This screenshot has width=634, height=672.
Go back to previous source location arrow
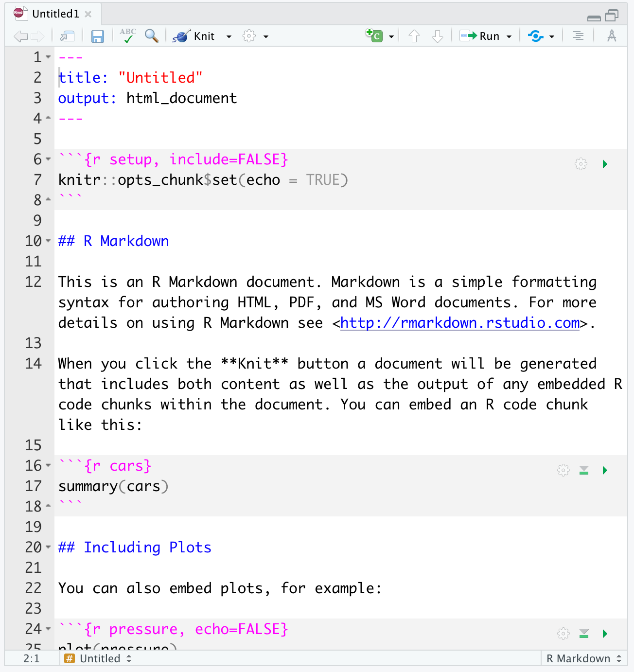[20, 36]
